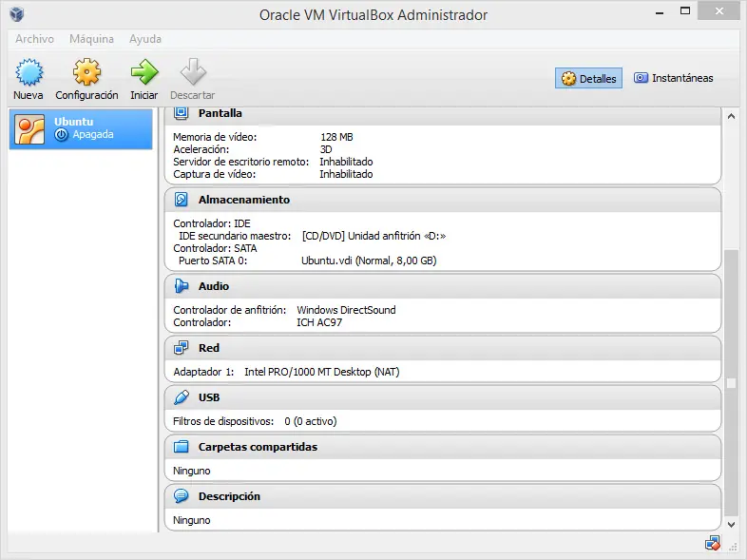747x560 pixels.
Task: Open the Archivo menu
Action: coord(34,39)
